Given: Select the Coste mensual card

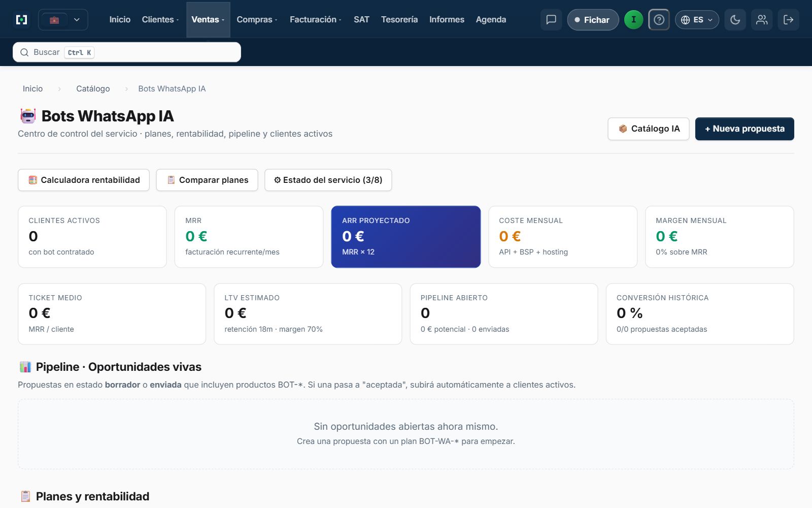Looking at the screenshot, I should coord(563,237).
